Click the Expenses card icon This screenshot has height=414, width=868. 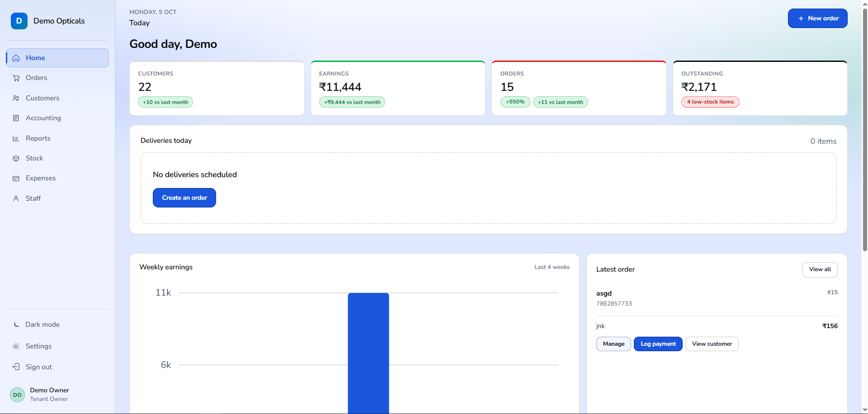(x=16, y=178)
